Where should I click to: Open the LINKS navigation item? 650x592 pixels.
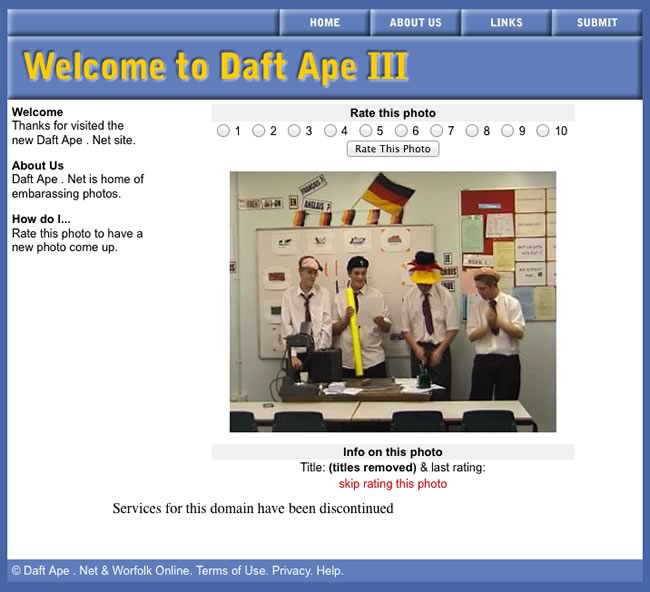click(x=506, y=22)
